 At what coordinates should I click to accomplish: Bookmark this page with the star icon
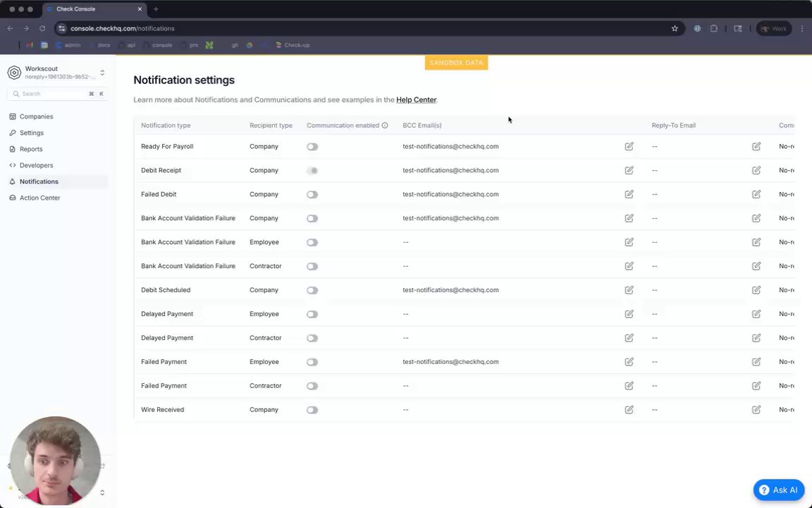[x=675, y=29]
